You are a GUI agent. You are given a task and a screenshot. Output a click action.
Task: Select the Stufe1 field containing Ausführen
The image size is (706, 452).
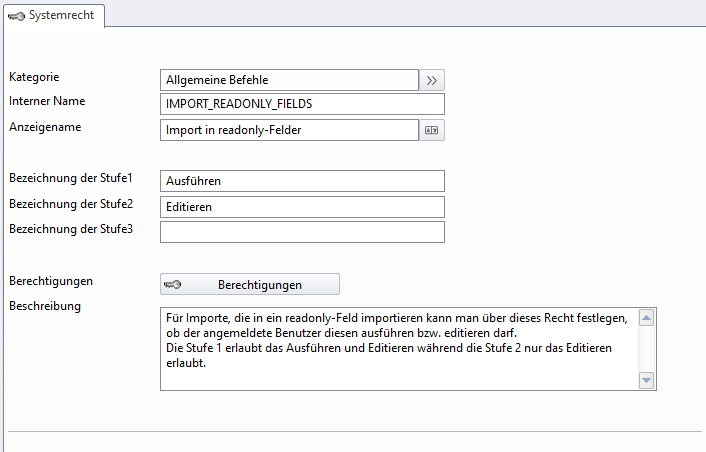pyautogui.click(x=302, y=181)
